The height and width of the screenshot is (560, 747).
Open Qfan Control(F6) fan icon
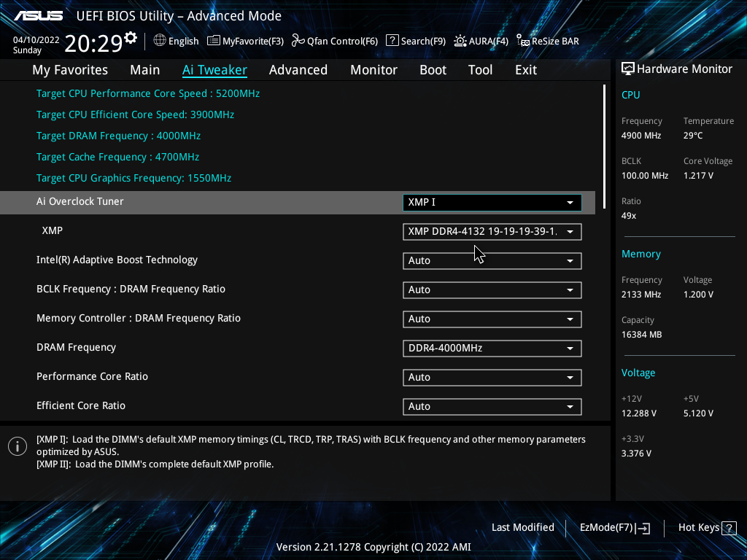pos(298,41)
